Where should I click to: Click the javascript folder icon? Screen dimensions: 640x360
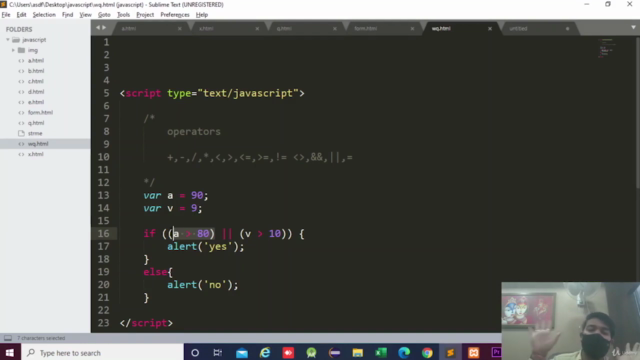(x=16, y=40)
